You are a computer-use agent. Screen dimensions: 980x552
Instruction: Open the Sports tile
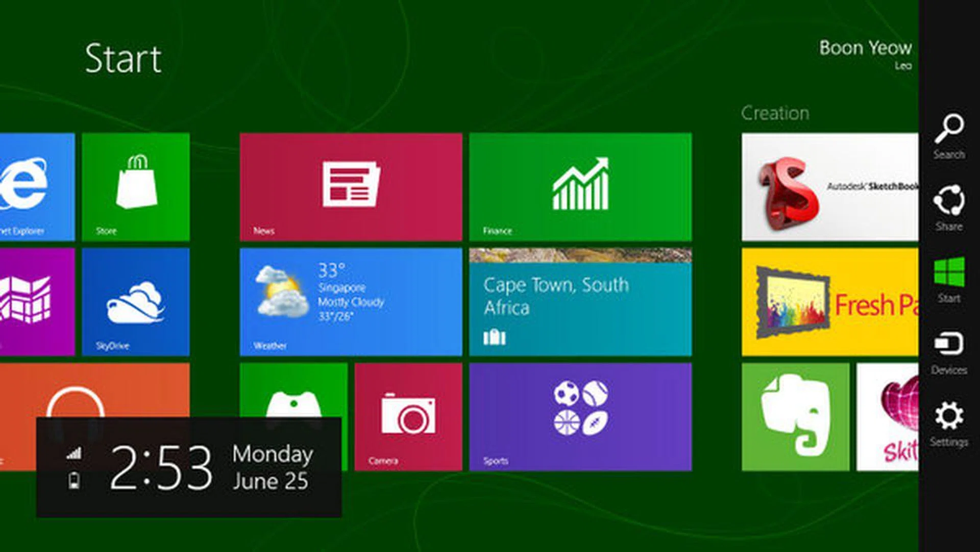[x=580, y=416]
